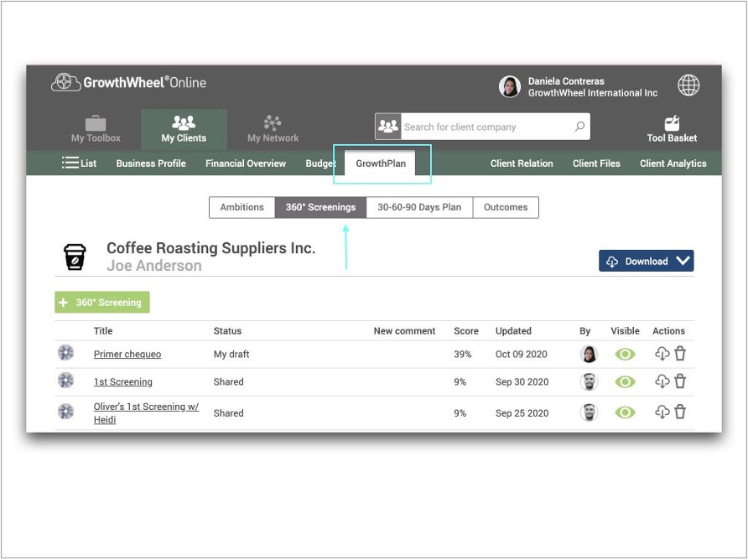Viewport: 748px width, 560px height.
Task: Switch to the GrowthPlan tab
Action: point(381,163)
